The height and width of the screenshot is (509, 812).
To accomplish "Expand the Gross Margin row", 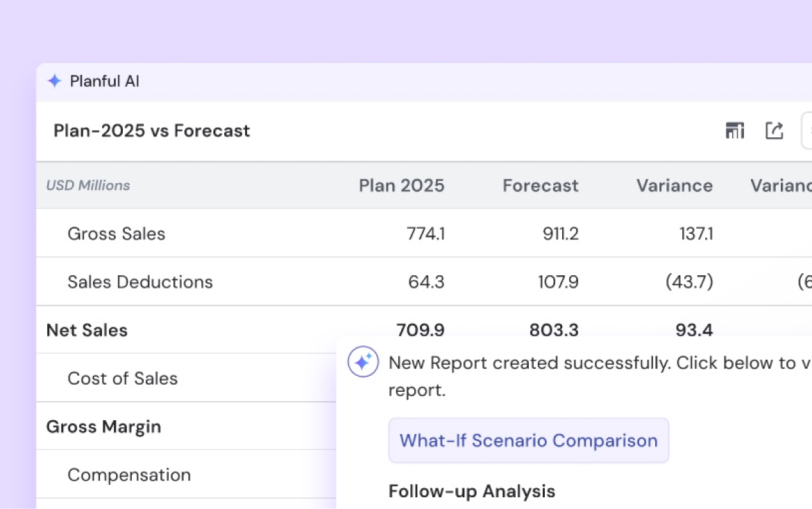I will point(103,426).
